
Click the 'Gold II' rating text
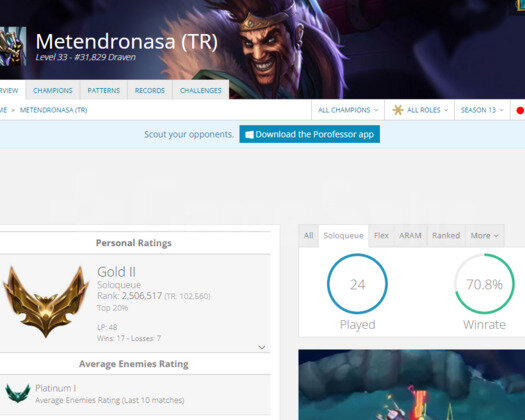[x=116, y=272]
